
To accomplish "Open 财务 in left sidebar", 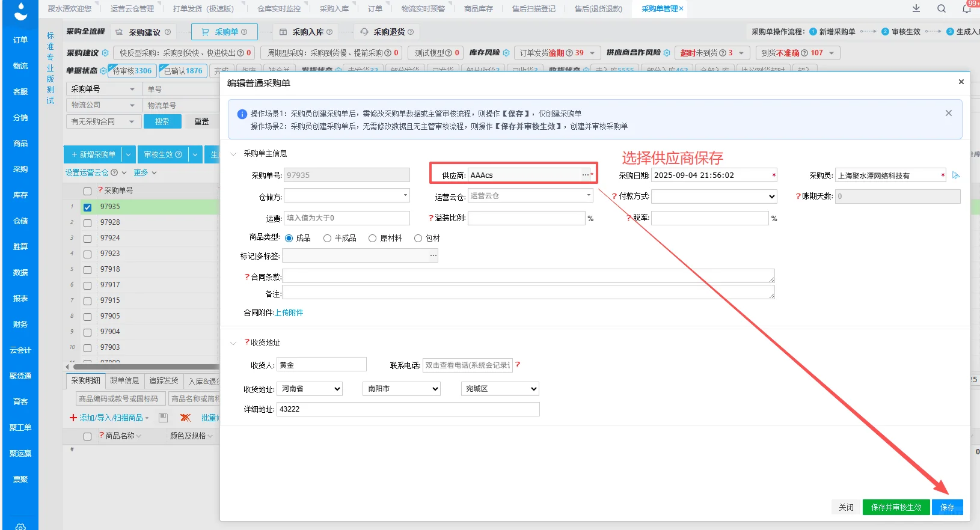I will (x=20, y=324).
